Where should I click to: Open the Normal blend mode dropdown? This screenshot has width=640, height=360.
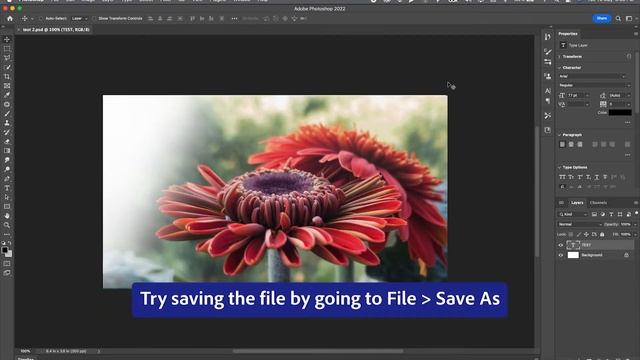(x=580, y=224)
